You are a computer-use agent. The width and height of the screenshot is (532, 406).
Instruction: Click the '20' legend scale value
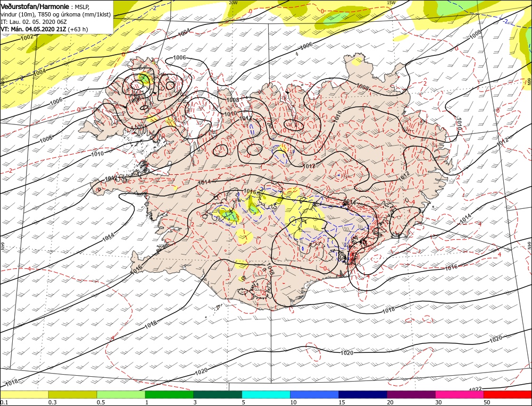coord(390,402)
